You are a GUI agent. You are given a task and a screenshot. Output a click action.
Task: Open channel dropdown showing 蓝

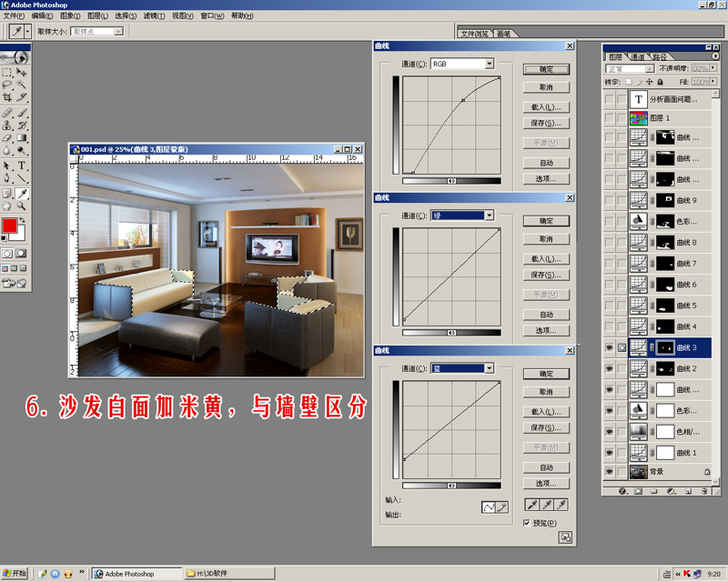coord(489,368)
